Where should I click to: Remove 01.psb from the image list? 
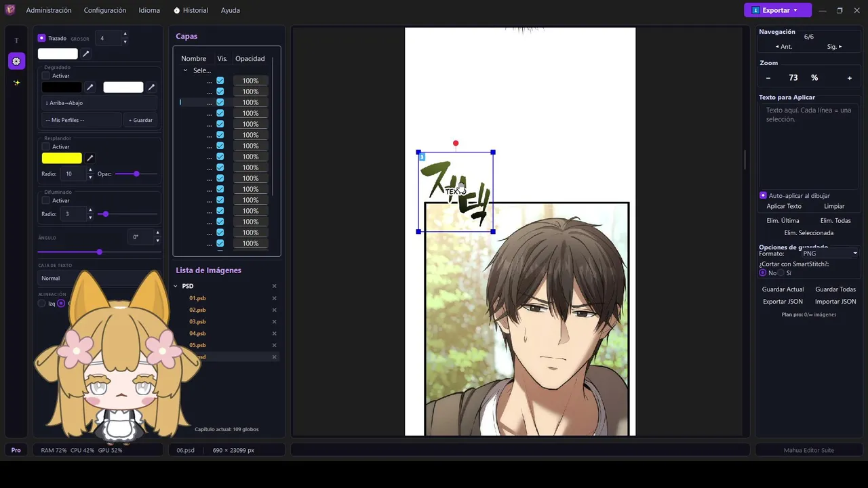pyautogui.click(x=275, y=298)
